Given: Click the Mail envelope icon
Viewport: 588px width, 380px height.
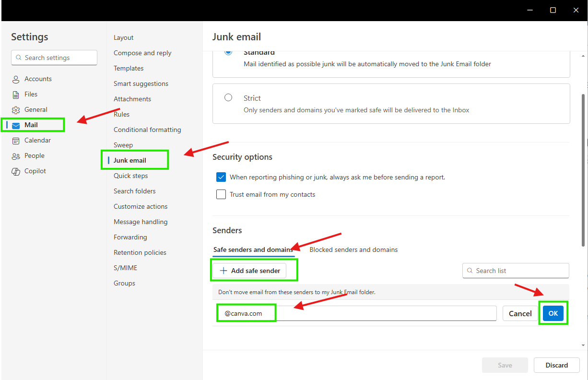Looking at the screenshot, I should 16,125.
